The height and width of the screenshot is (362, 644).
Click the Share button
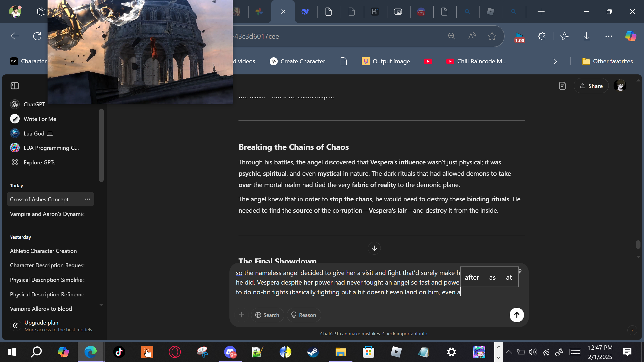[591, 86]
